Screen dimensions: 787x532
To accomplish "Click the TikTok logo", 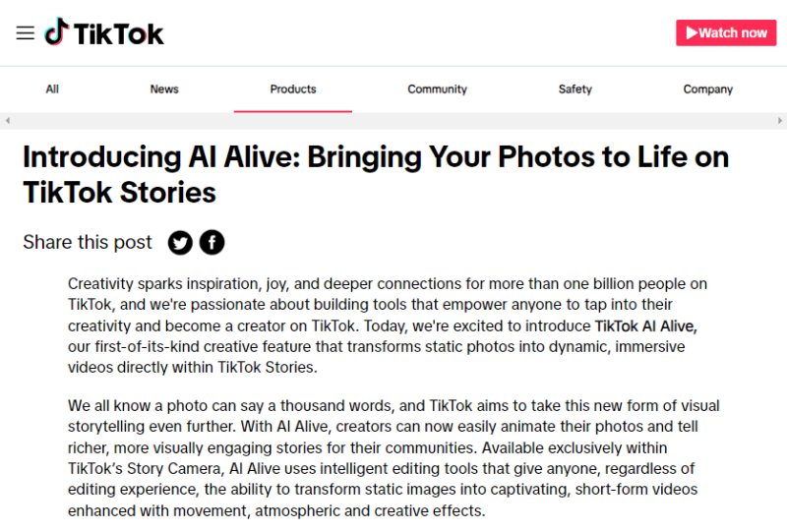I will [x=104, y=32].
